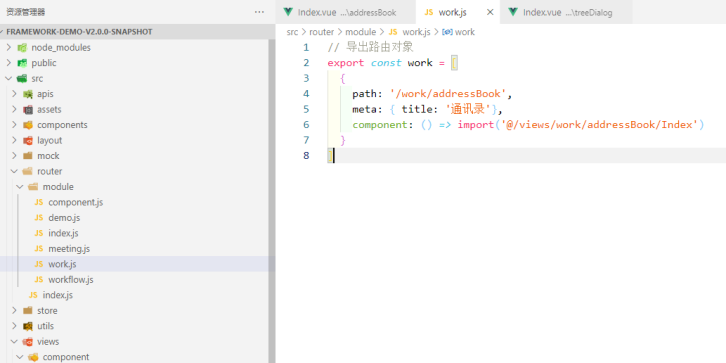Click the utils folder icon

pyautogui.click(x=28, y=326)
